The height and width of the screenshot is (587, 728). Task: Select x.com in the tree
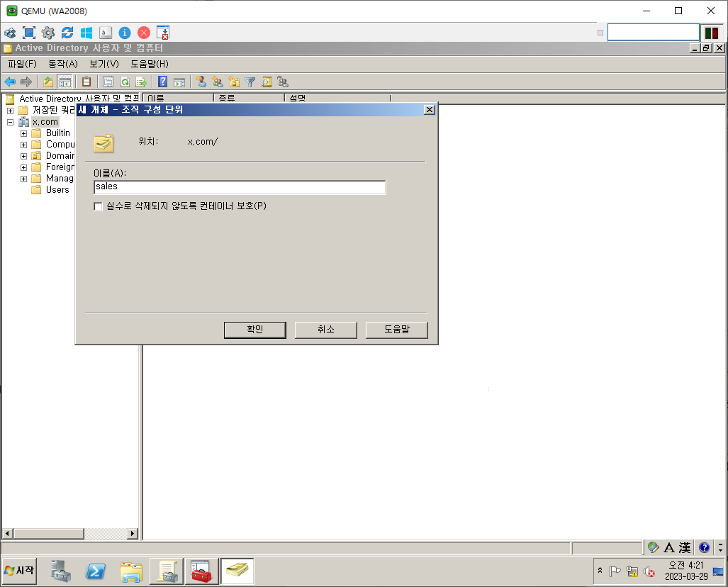[45, 122]
